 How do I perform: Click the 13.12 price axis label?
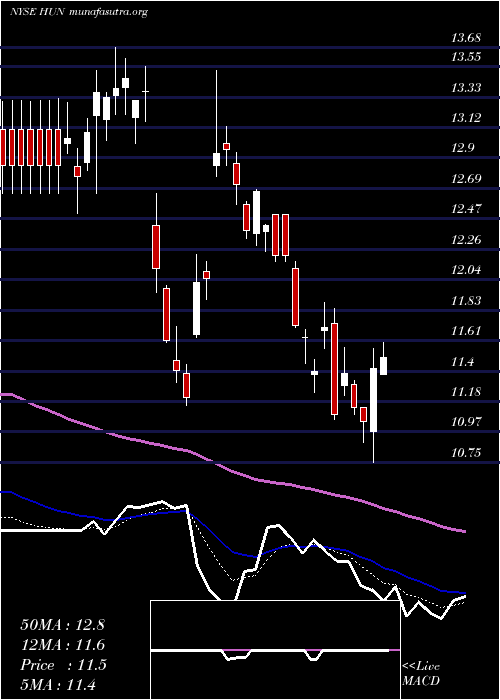[466, 118]
